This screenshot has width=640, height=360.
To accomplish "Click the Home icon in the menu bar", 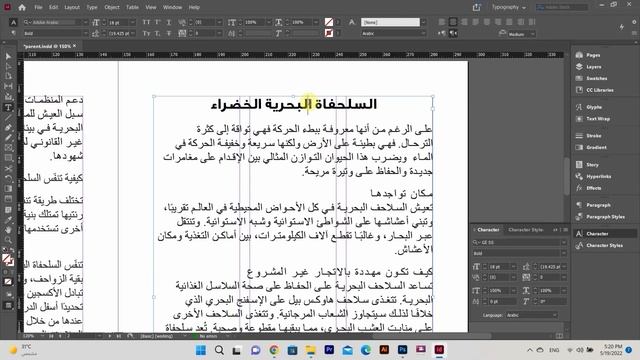I will pyautogui.click(x=22, y=7).
